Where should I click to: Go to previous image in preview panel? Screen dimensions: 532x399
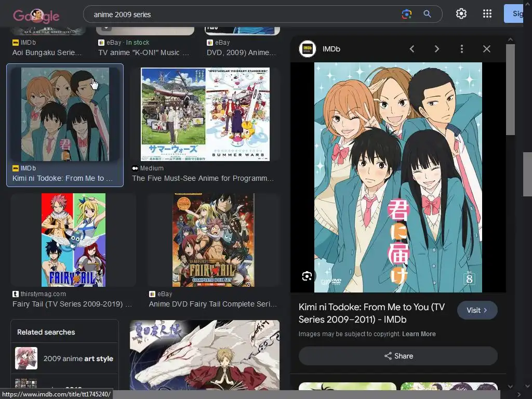point(412,49)
